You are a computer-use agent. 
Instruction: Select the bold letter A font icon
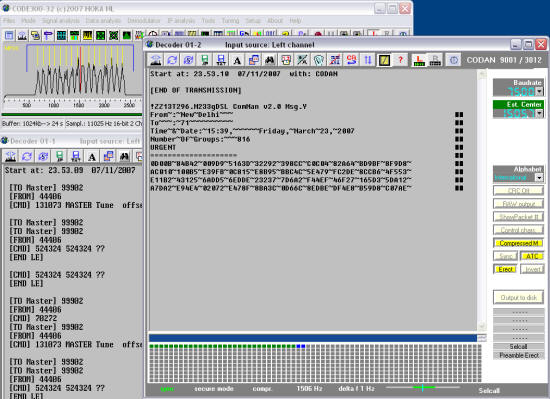(237, 60)
